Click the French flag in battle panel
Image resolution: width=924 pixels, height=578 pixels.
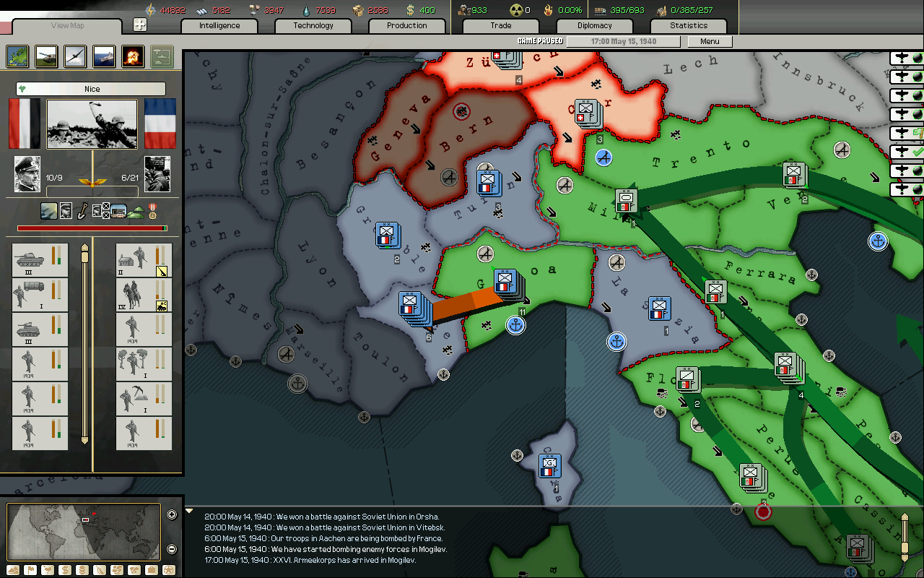tap(160, 124)
